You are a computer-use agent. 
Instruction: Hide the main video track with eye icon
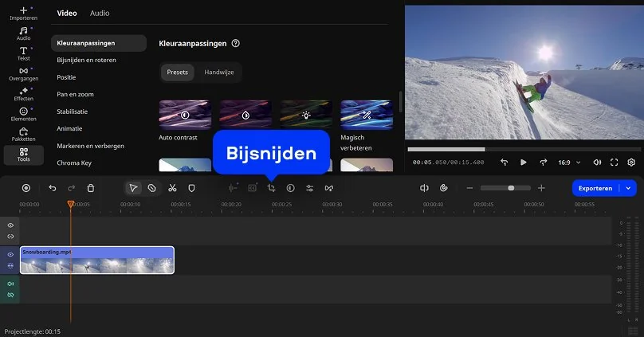coord(10,254)
